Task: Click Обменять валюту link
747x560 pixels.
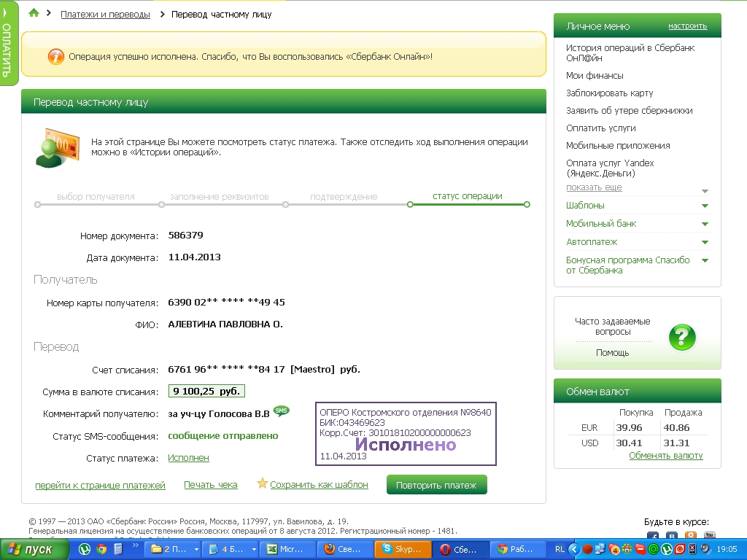Action: [x=665, y=456]
